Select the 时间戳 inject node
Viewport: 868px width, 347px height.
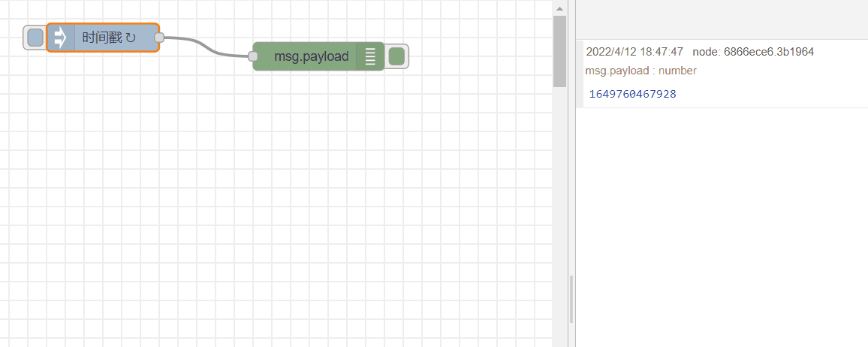coord(103,38)
